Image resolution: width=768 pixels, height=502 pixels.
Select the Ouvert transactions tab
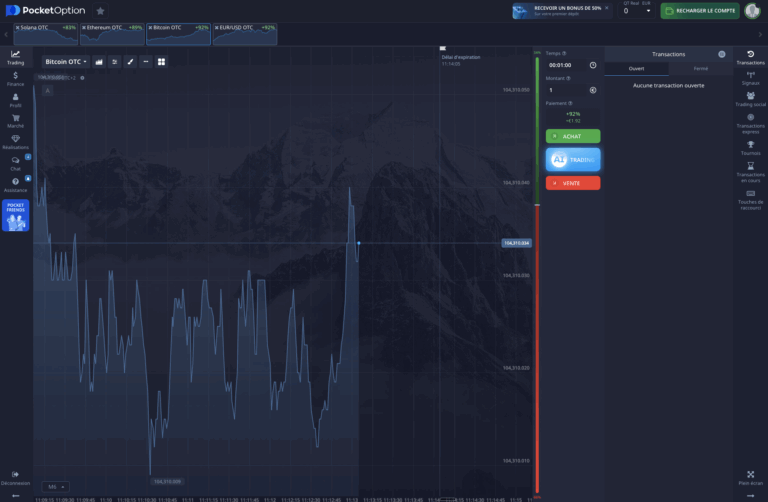636,69
